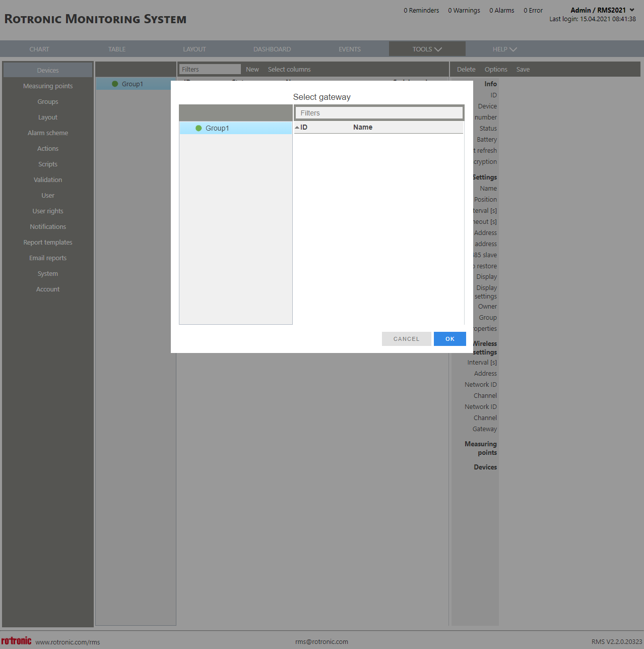Click Devices heading in details panel
The image size is (644, 649).
[x=485, y=467]
